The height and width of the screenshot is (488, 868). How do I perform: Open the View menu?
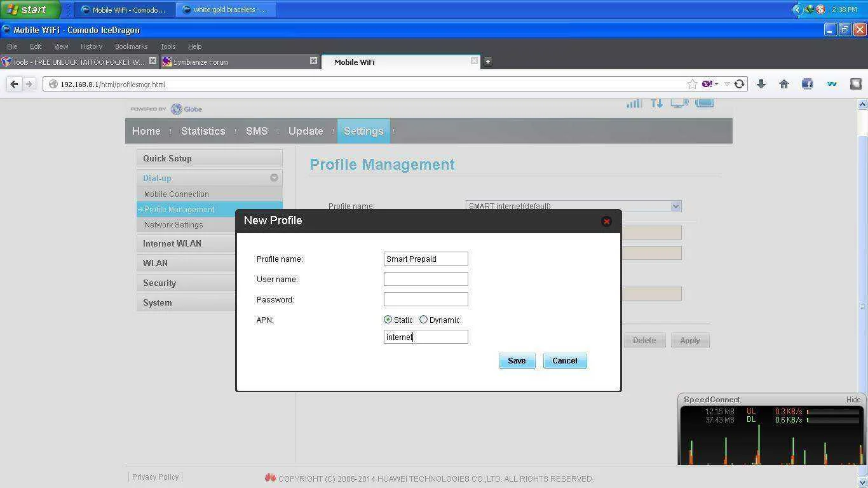tap(61, 46)
